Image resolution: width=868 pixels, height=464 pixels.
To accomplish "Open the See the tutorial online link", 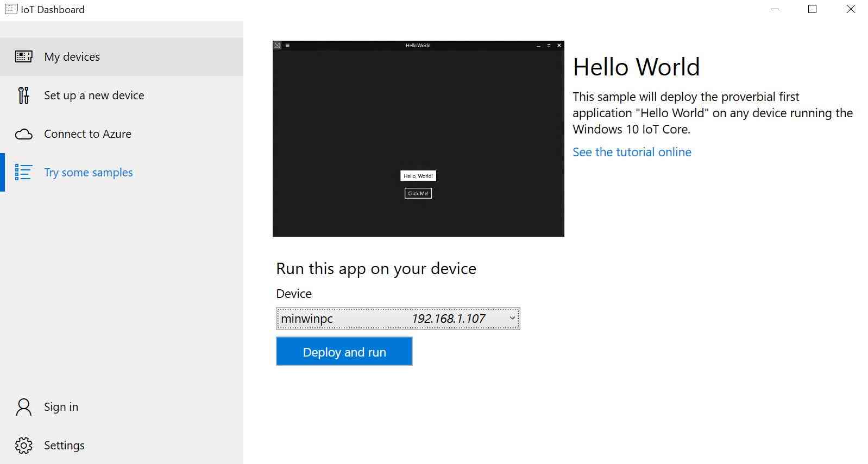I will point(632,152).
